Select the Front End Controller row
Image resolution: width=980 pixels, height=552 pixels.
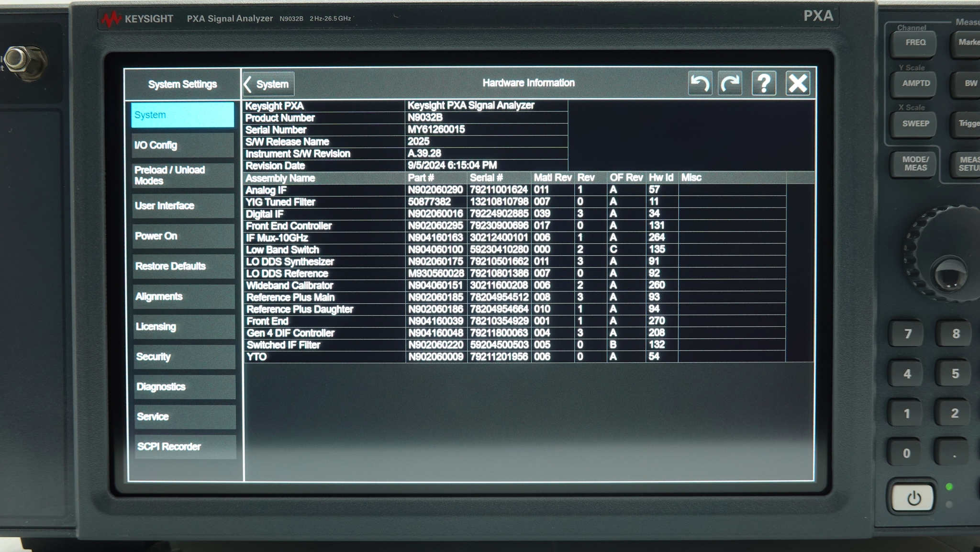[x=514, y=226]
